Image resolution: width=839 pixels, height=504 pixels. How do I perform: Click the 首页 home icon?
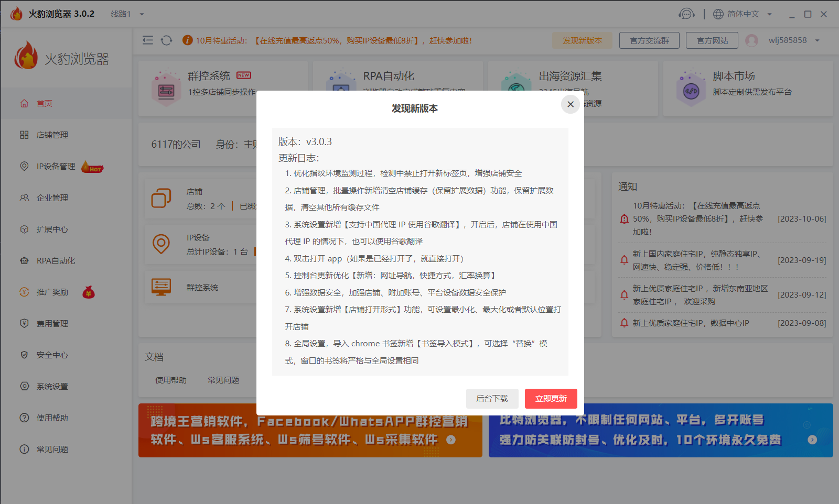24,103
